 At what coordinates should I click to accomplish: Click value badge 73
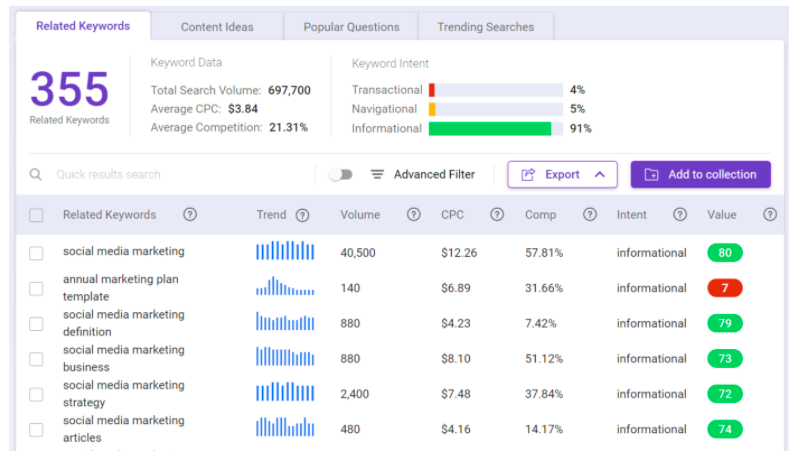724,358
